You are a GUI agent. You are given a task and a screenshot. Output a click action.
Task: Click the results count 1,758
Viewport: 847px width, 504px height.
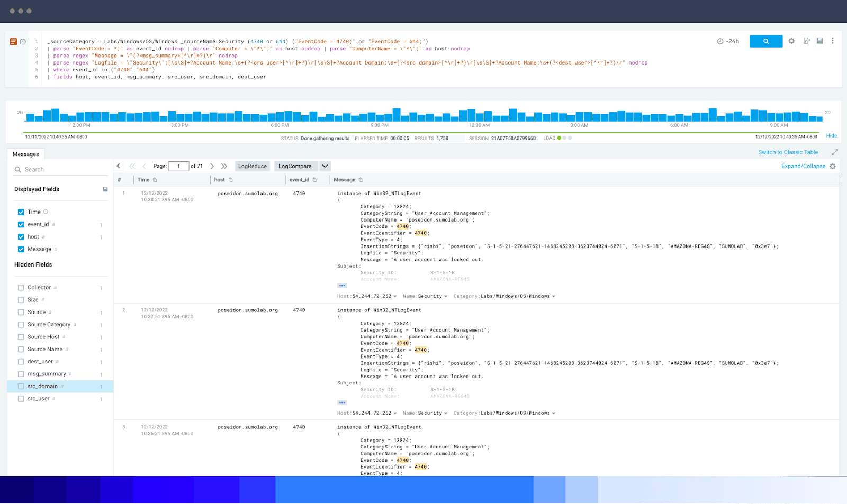pyautogui.click(x=442, y=138)
